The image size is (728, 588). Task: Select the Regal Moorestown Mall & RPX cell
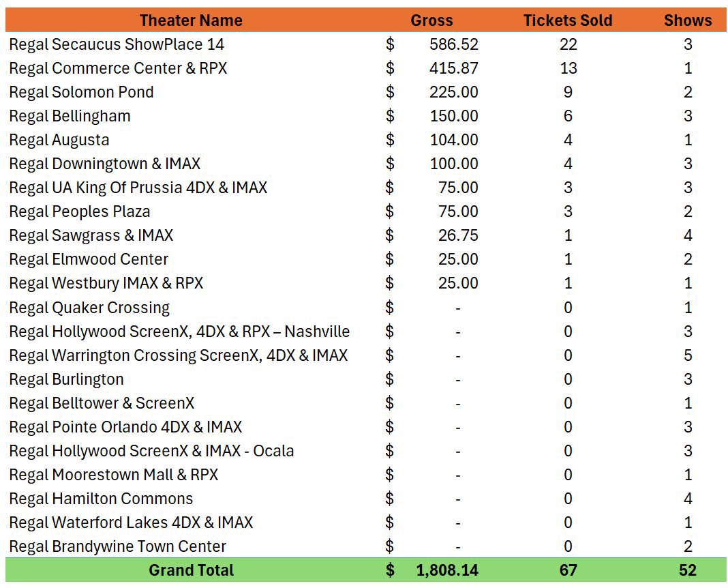click(113, 475)
